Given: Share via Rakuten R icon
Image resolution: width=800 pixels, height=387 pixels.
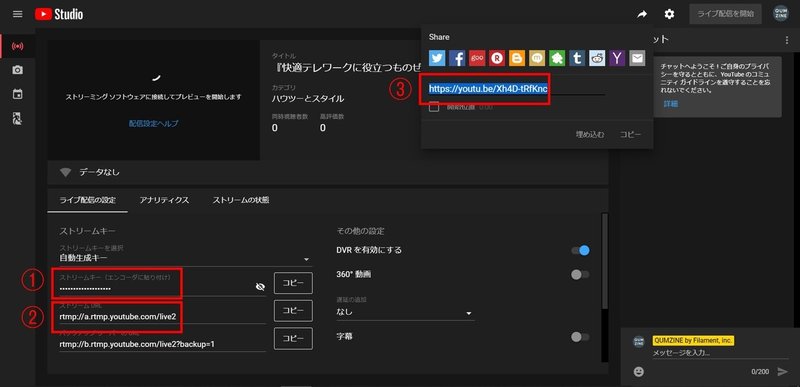Looking at the screenshot, I should [x=497, y=58].
